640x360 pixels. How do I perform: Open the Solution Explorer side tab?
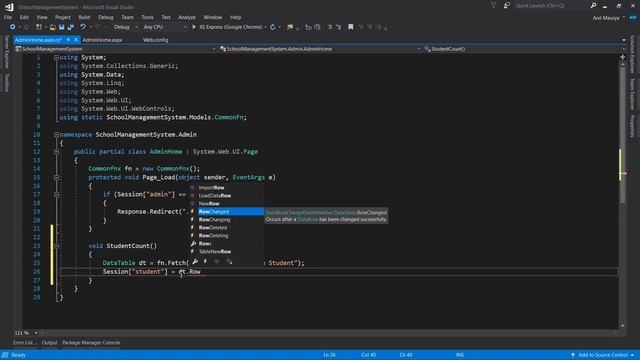click(x=632, y=54)
